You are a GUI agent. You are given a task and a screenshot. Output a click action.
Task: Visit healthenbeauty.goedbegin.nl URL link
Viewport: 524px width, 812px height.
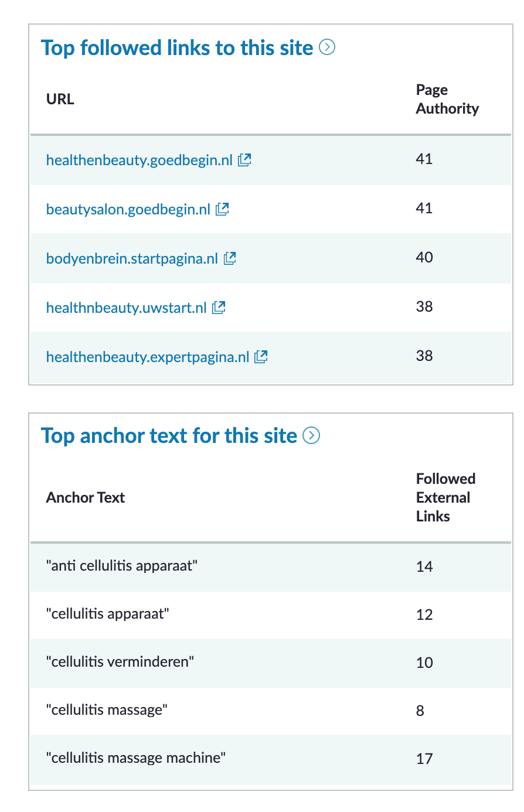139,160
